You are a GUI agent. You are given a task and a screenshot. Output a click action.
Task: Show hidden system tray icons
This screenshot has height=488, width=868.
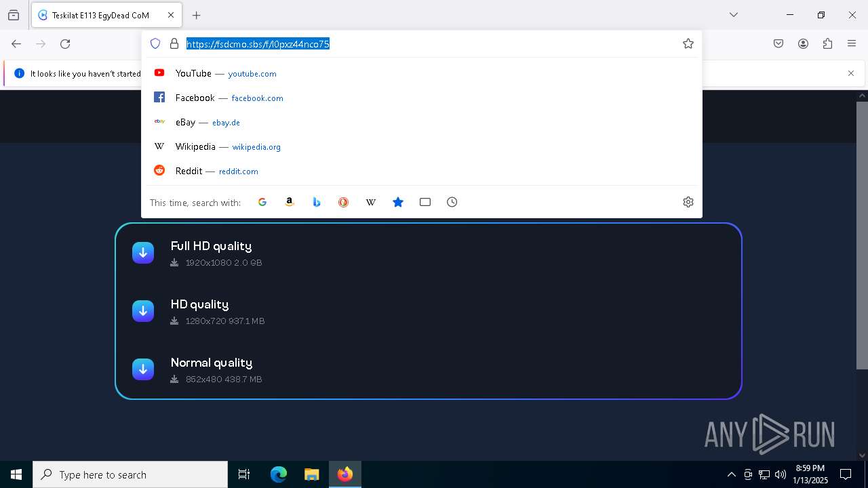coord(731,474)
